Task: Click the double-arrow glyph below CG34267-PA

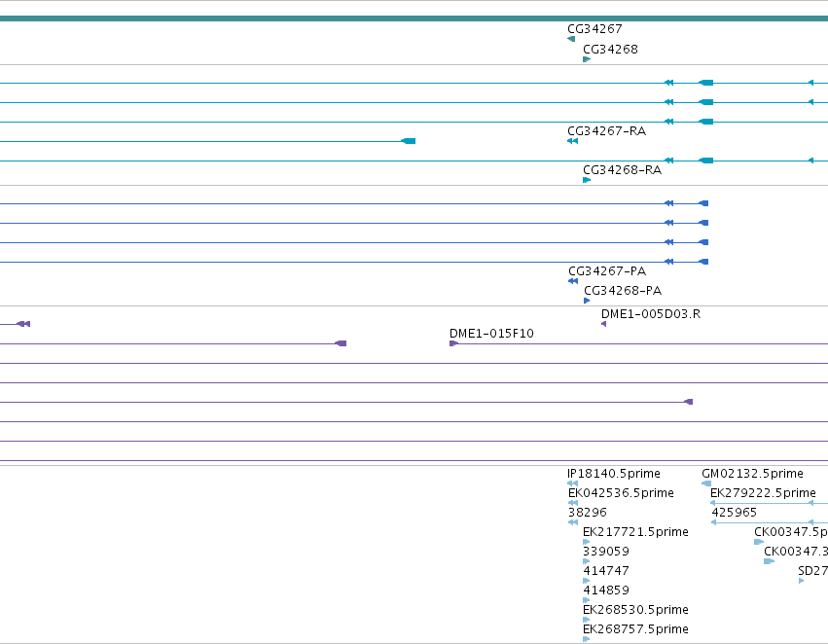Action: pyautogui.click(x=573, y=281)
